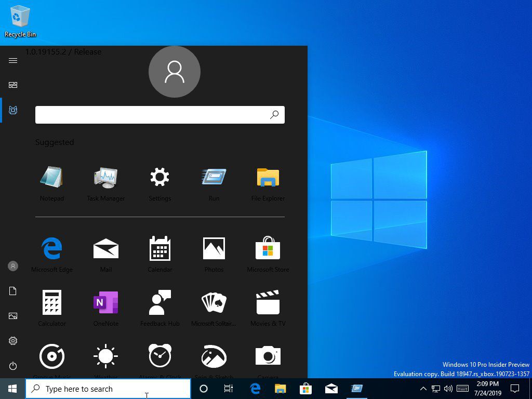Open Microsoft Store from the app grid
532x399 pixels.
[268, 255]
